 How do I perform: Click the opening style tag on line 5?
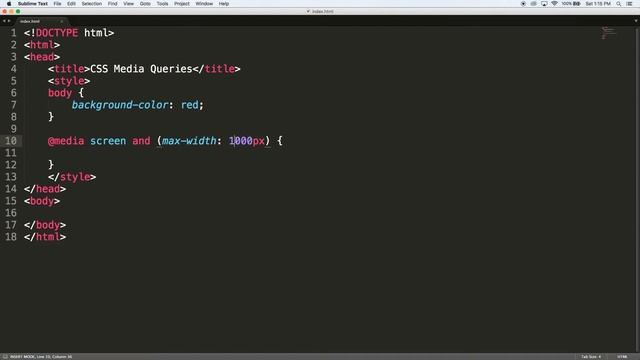click(x=69, y=81)
